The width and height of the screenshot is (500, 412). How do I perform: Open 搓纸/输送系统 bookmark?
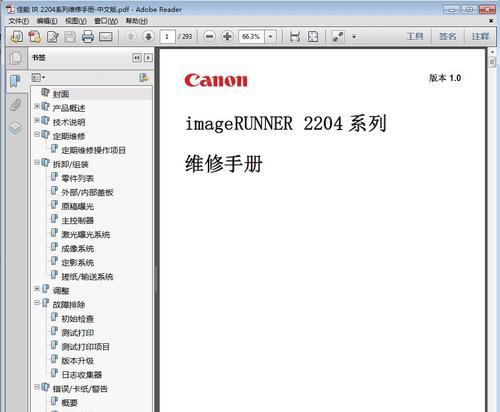(x=87, y=277)
